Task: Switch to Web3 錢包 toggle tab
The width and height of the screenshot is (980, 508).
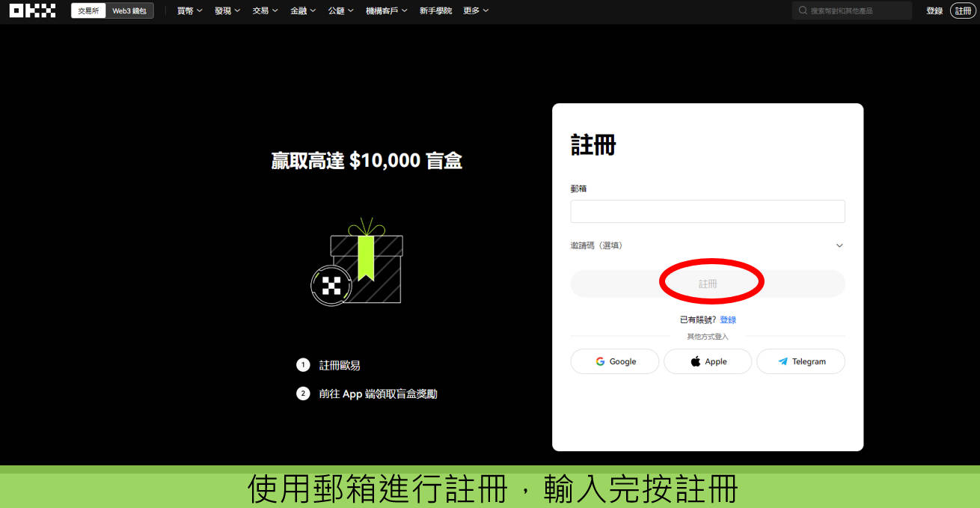Action: (x=129, y=11)
